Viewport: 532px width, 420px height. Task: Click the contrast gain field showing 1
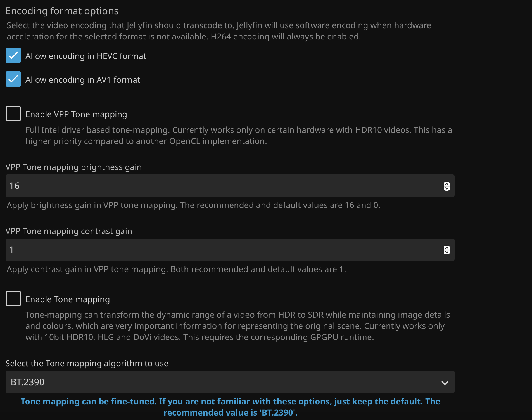tap(224, 250)
